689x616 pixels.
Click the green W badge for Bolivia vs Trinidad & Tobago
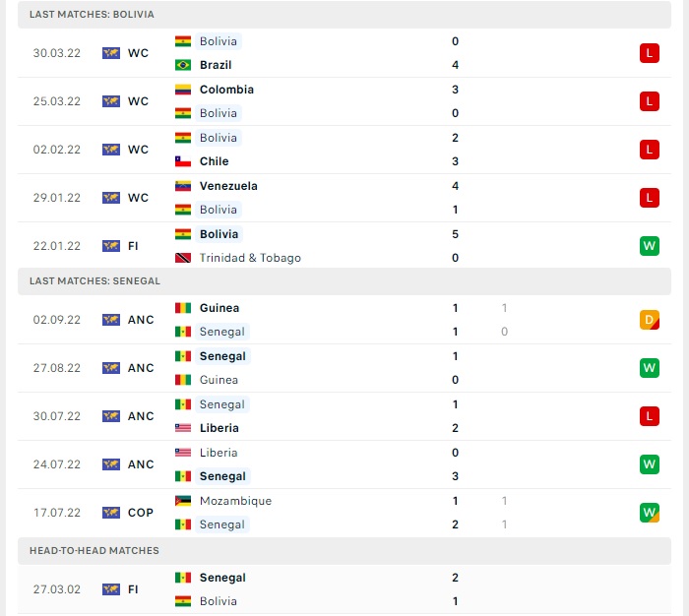pos(649,246)
